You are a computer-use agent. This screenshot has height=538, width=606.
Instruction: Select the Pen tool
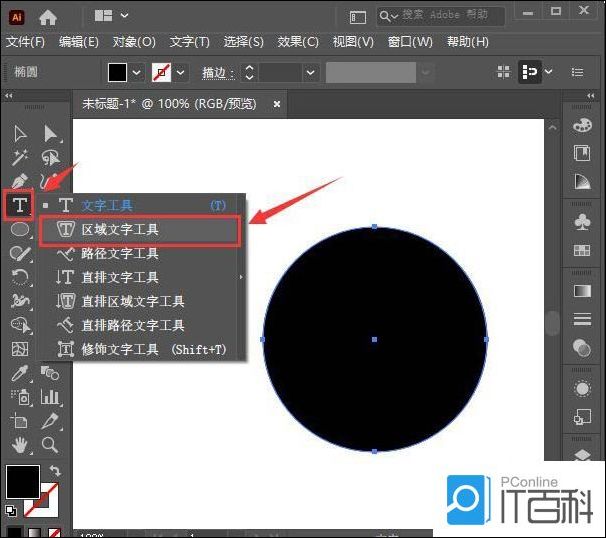tap(19, 180)
